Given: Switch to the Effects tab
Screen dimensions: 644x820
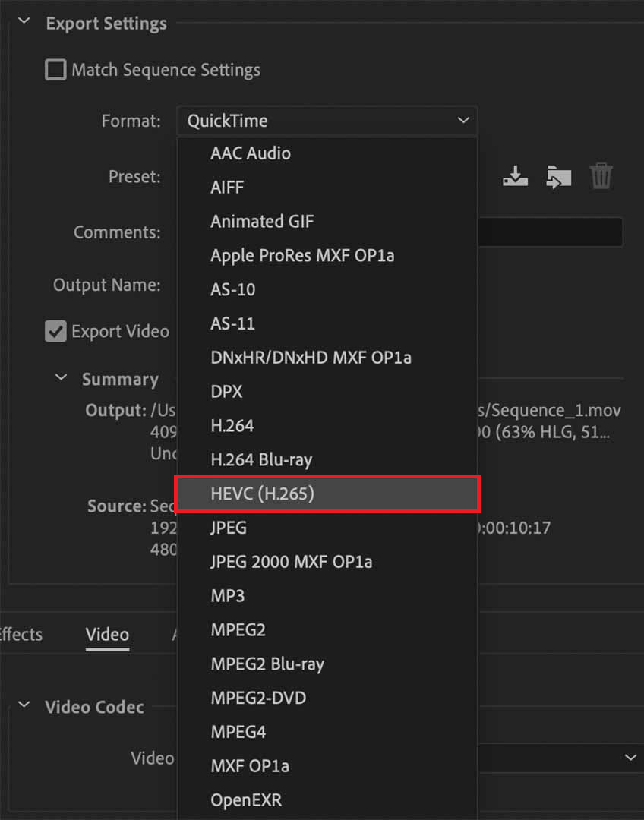Looking at the screenshot, I should [21, 634].
